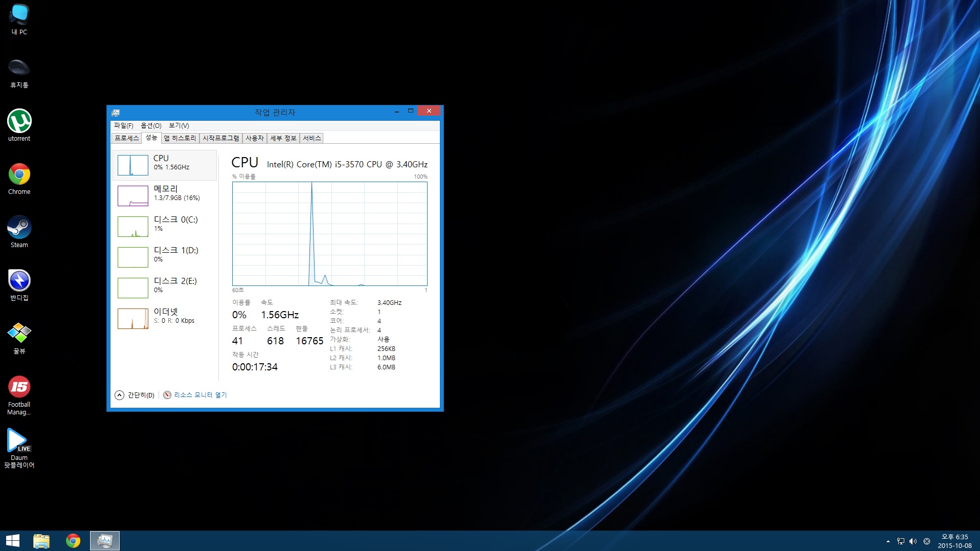
Task: Switch to the 프로세스 tab
Action: pyautogui.click(x=126, y=138)
